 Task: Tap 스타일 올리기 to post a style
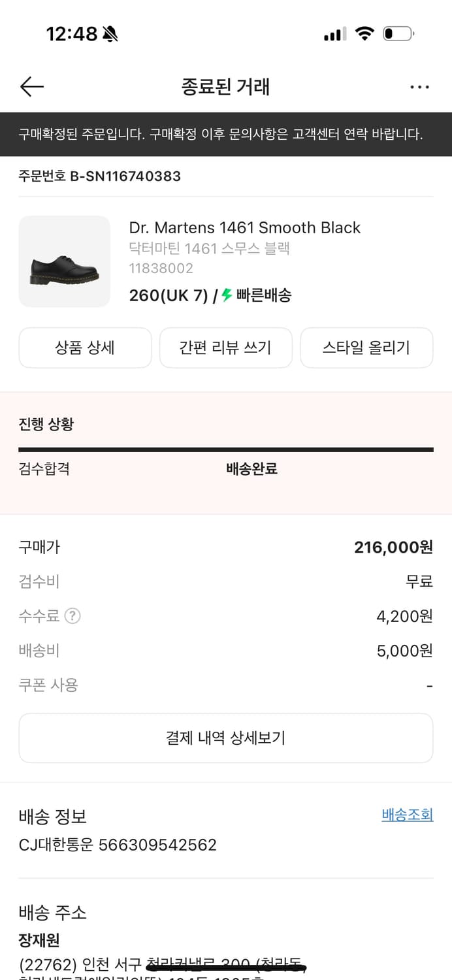click(x=366, y=348)
